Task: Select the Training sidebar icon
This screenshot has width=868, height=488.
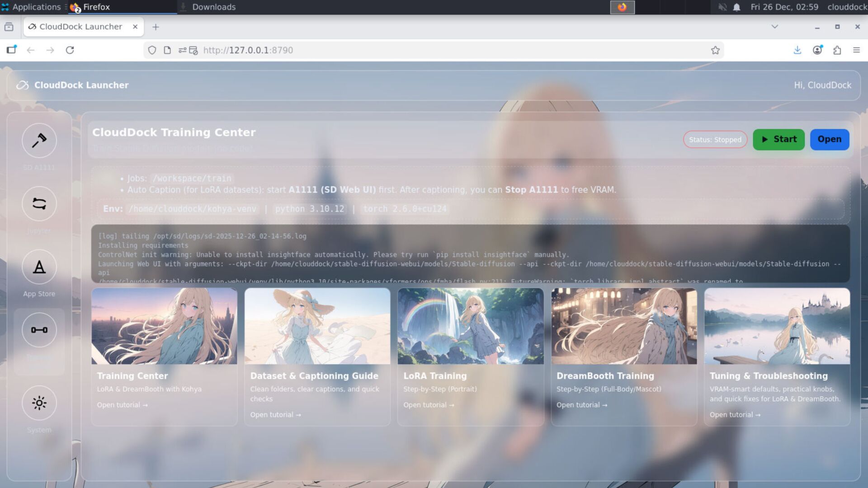Action: (x=39, y=330)
